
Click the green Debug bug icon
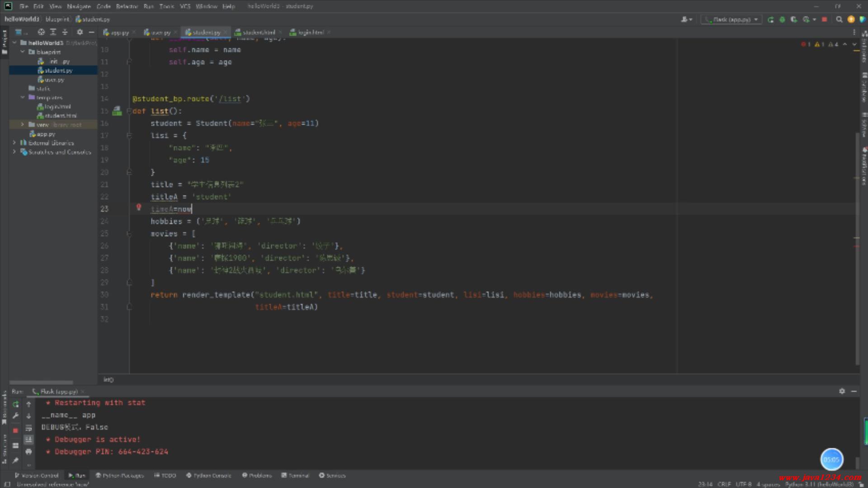coord(782,19)
